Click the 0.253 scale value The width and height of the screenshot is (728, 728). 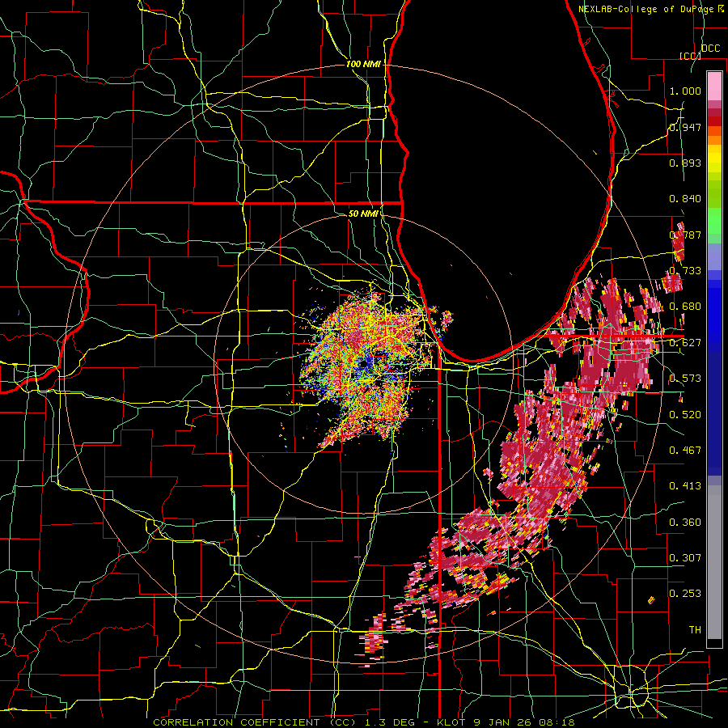pyautogui.click(x=685, y=594)
